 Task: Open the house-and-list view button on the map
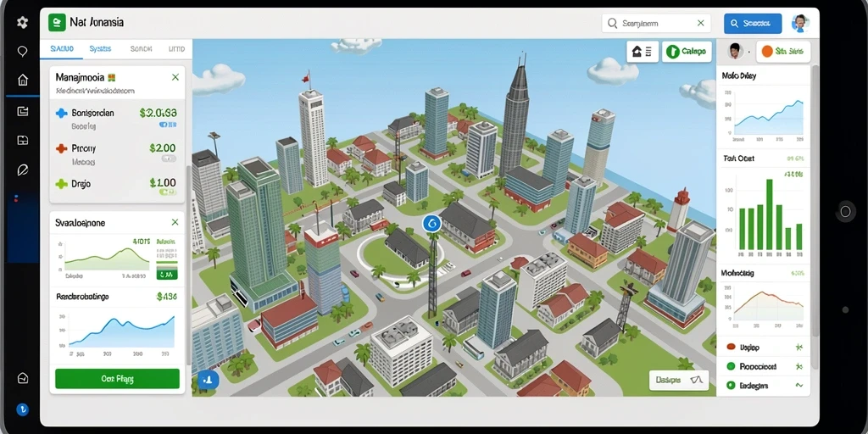[x=643, y=52]
